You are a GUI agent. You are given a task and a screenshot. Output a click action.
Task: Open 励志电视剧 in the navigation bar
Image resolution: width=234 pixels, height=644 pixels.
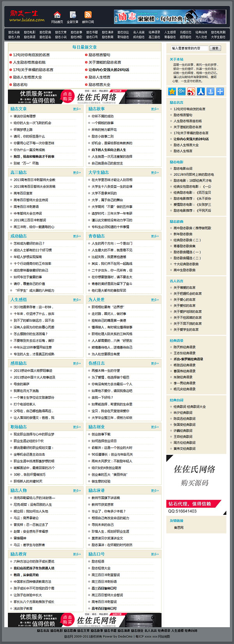coord(218,32)
